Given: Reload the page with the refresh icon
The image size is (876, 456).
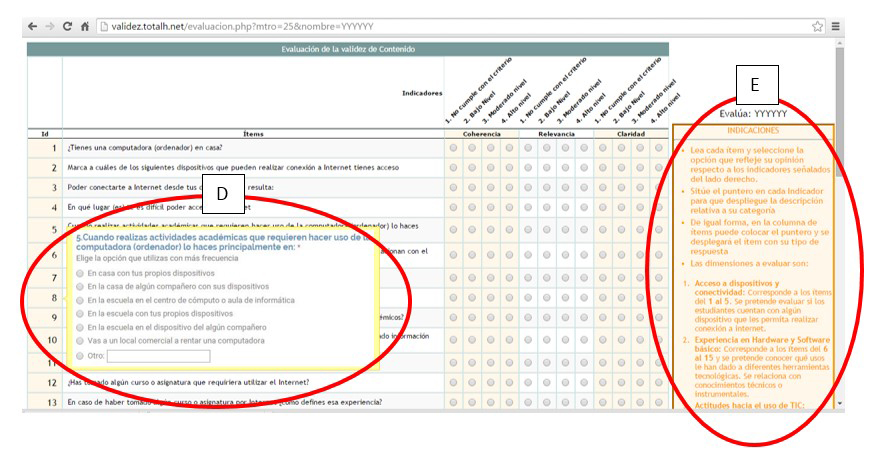Looking at the screenshot, I should click(x=67, y=26).
